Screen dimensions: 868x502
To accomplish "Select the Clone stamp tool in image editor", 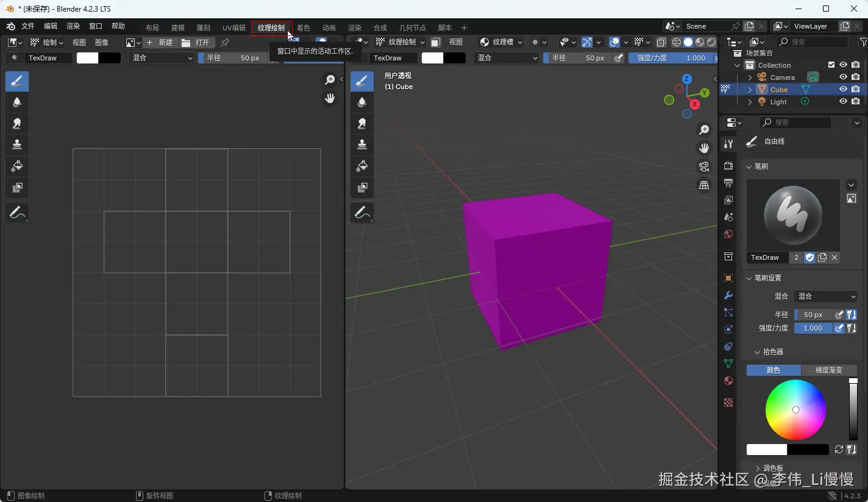I will point(17,145).
